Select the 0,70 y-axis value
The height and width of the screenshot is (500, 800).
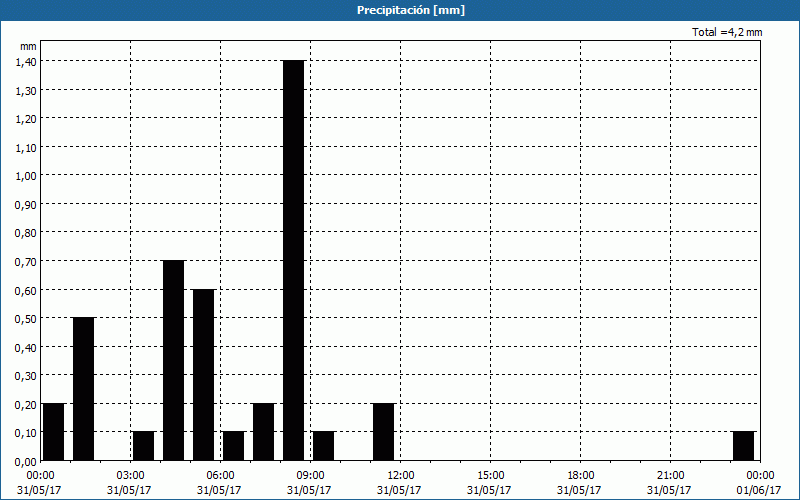pyautogui.click(x=26, y=261)
